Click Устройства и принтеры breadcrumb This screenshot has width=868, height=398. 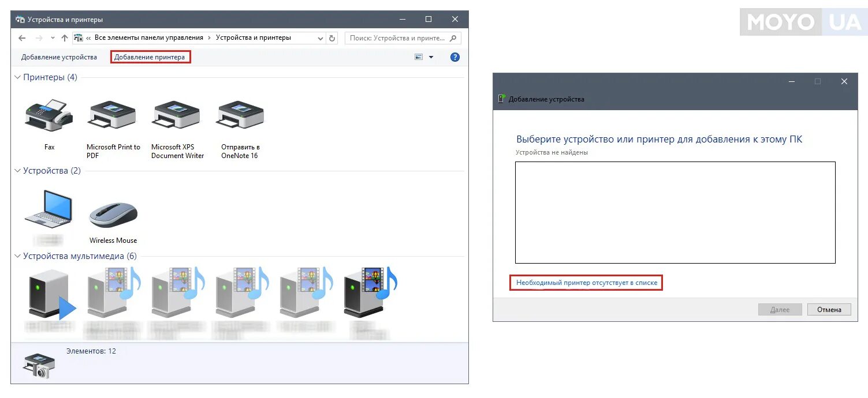tap(254, 37)
